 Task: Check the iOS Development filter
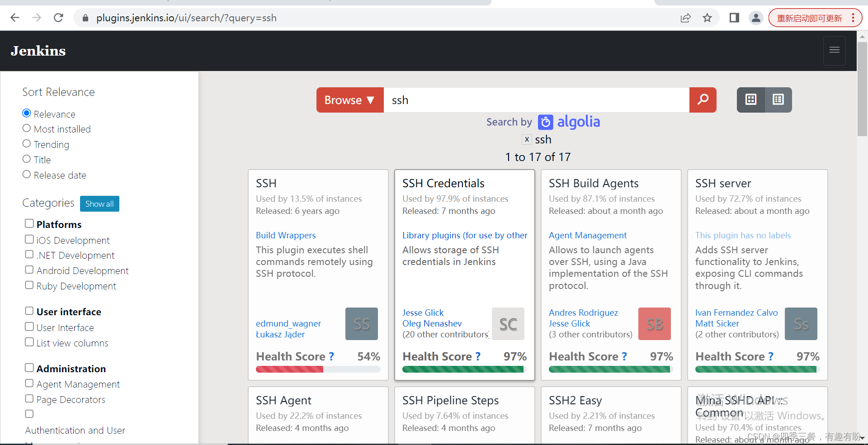tap(29, 239)
